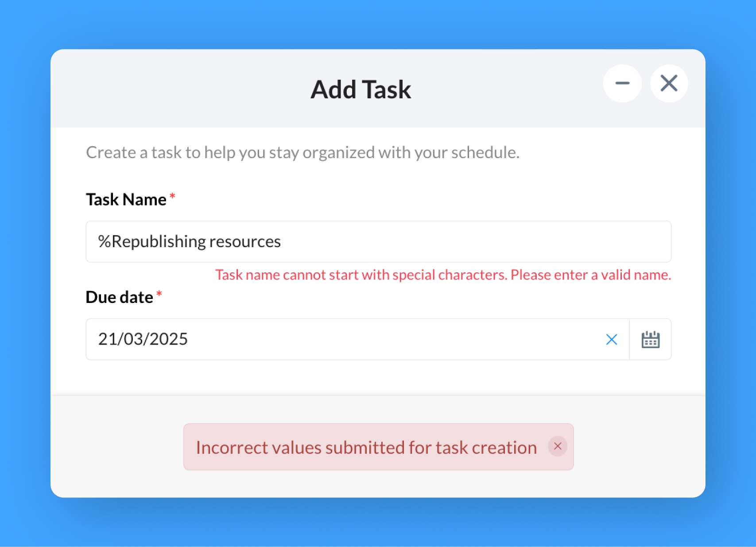The height and width of the screenshot is (547, 756).
Task: Click the Add Task dialog title
Action: (x=361, y=89)
